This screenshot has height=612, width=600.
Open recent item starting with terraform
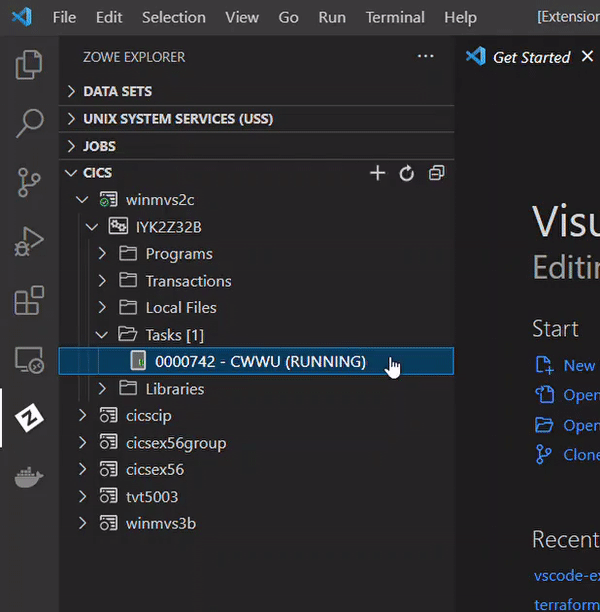point(566,605)
